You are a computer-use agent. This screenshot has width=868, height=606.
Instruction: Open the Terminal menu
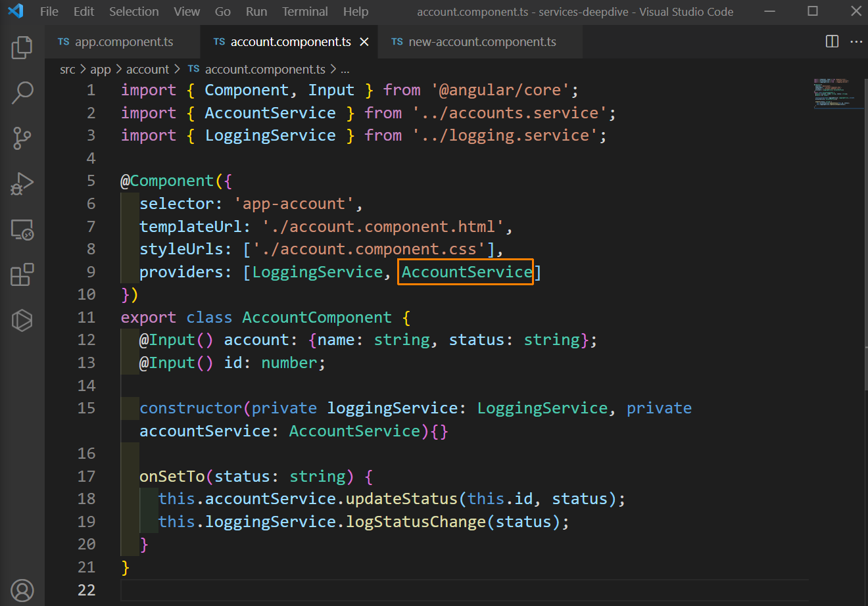pos(305,11)
